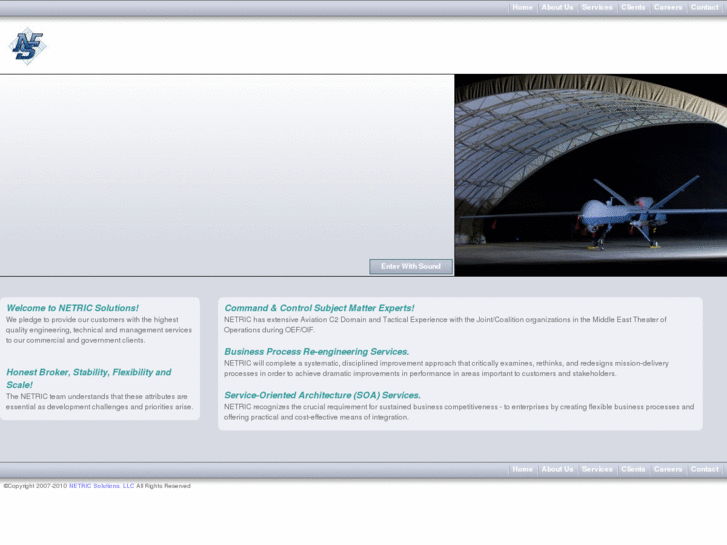The image size is (727, 545).
Task: Select Clients in the top navigation bar
Action: 633,7
